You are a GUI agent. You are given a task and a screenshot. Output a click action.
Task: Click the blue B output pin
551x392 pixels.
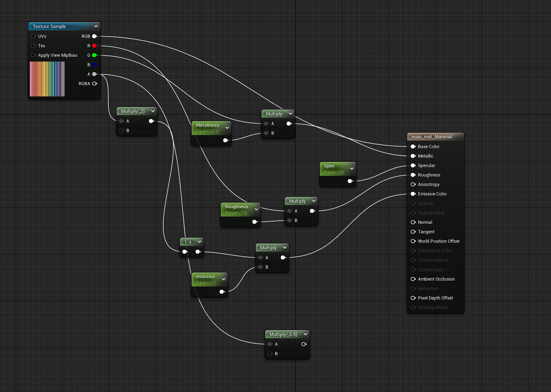(95, 65)
